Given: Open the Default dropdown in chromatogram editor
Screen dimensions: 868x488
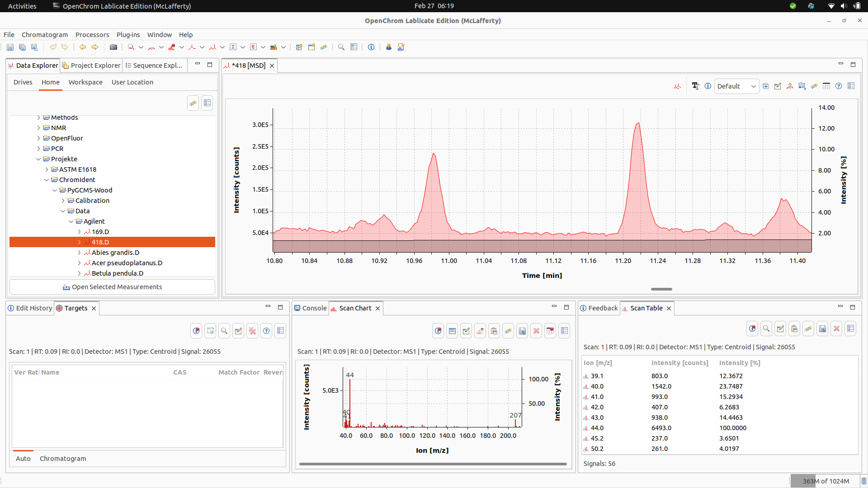Looking at the screenshot, I should (x=736, y=86).
